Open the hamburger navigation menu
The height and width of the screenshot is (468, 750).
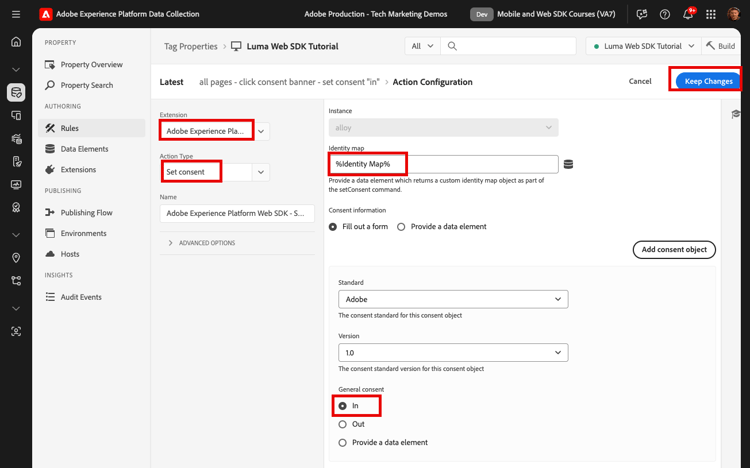(16, 14)
